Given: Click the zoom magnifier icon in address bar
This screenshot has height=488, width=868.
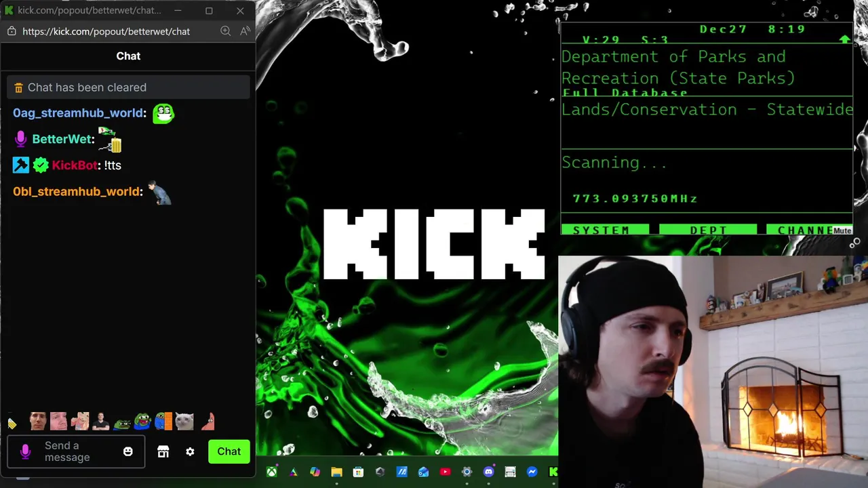Looking at the screenshot, I should pyautogui.click(x=226, y=31).
